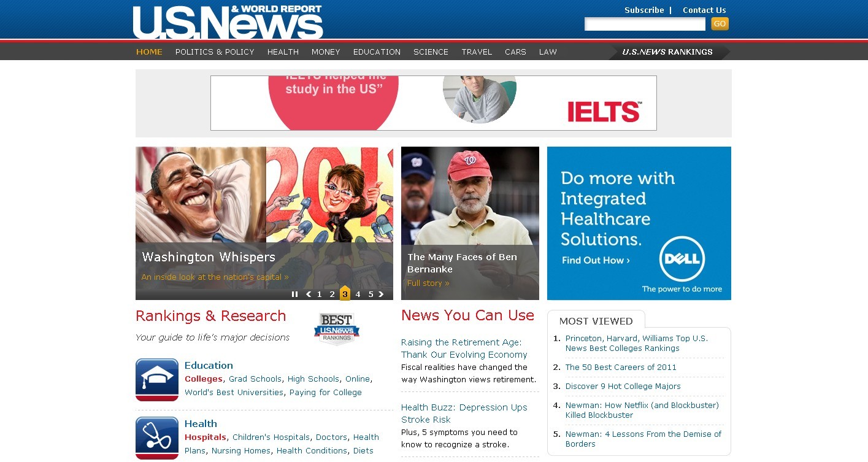Jump to slide 2 in slideshow
Image resolution: width=868 pixels, height=462 pixels.
[x=332, y=295]
